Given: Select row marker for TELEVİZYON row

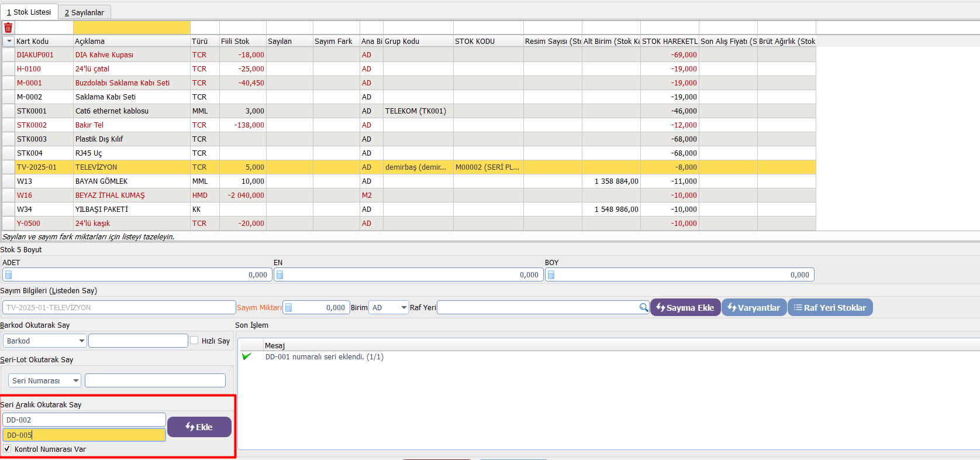Looking at the screenshot, I should [x=8, y=167].
